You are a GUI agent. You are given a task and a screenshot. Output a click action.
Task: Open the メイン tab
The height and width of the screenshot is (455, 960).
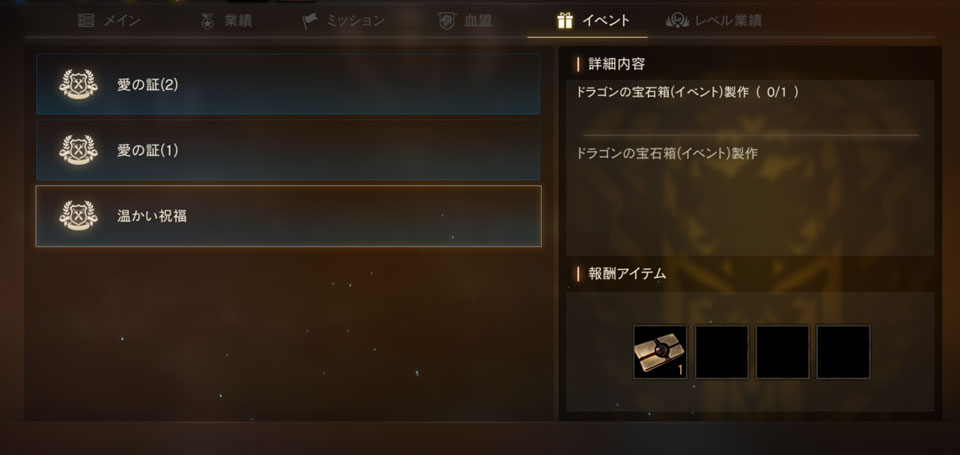coord(109,21)
